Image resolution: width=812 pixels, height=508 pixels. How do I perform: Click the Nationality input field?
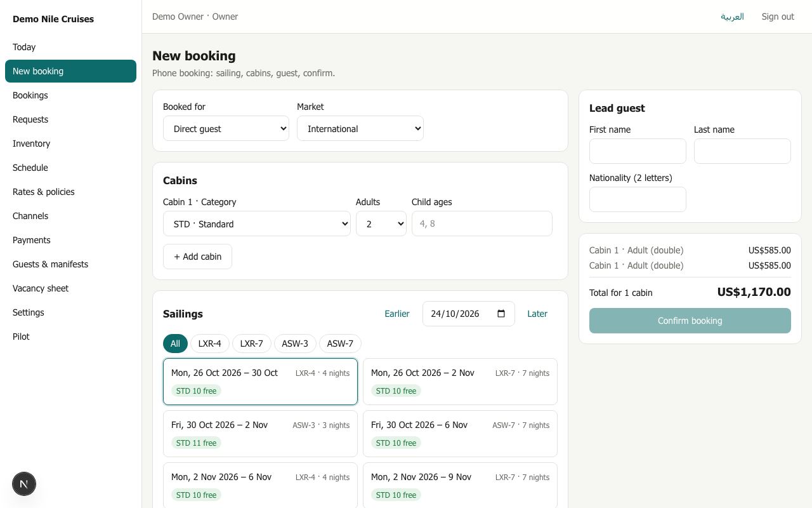(638, 199)
